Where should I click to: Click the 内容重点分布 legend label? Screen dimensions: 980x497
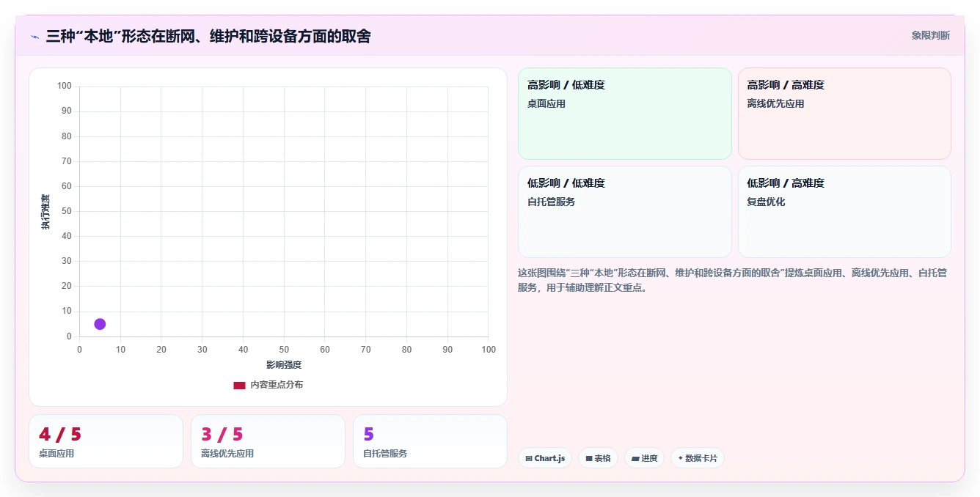pos(277,385)
